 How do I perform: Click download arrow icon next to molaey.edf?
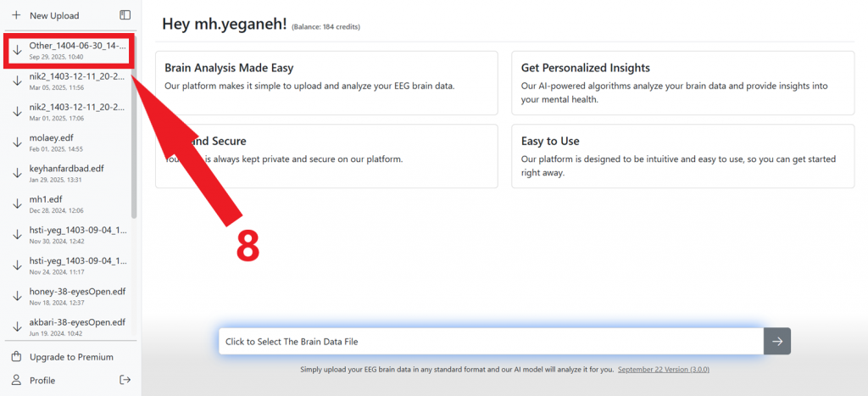pos(17,142)
